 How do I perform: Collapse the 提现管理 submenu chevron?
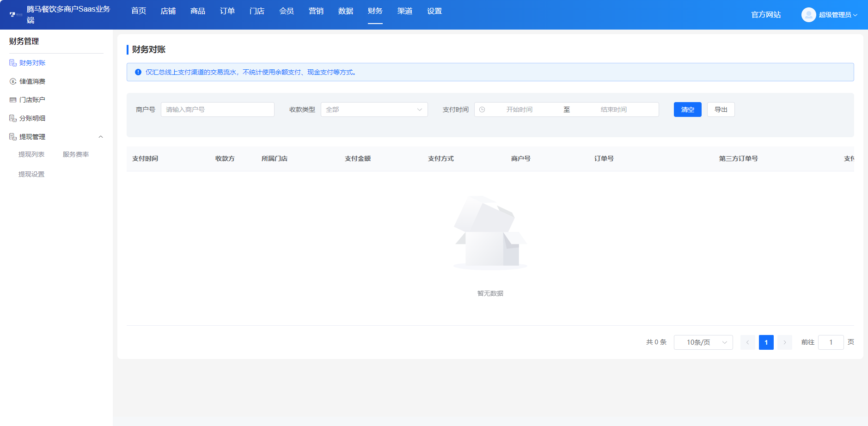click(101, 136)
